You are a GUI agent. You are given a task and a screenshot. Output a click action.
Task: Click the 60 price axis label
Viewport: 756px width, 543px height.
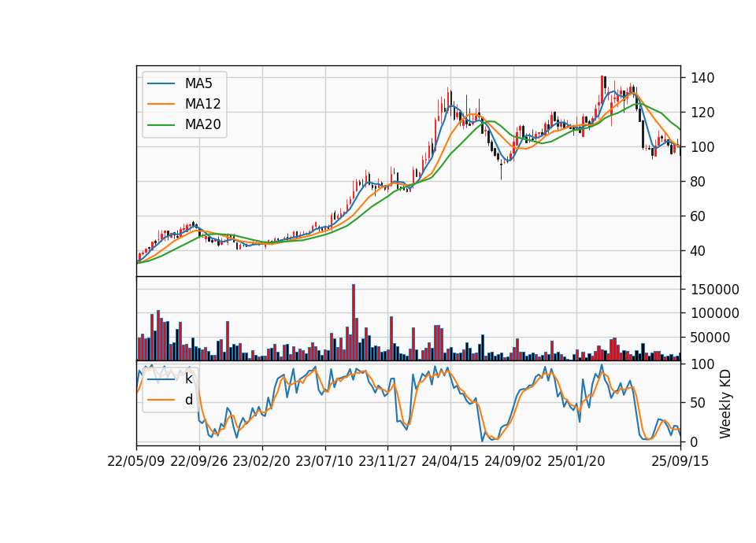(699, 216)
